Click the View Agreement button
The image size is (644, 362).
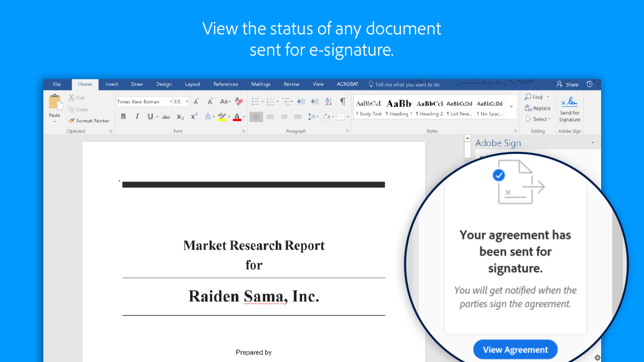(x=515, y=350)
